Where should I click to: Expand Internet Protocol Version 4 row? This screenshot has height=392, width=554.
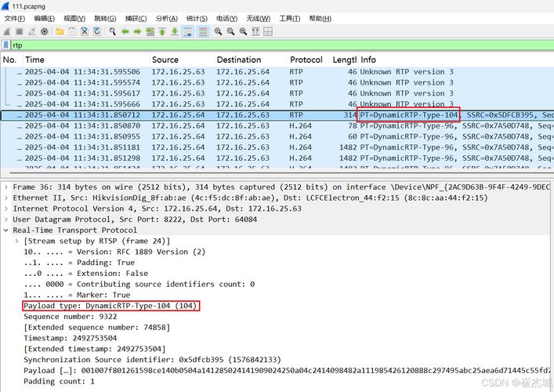point(6,209)
